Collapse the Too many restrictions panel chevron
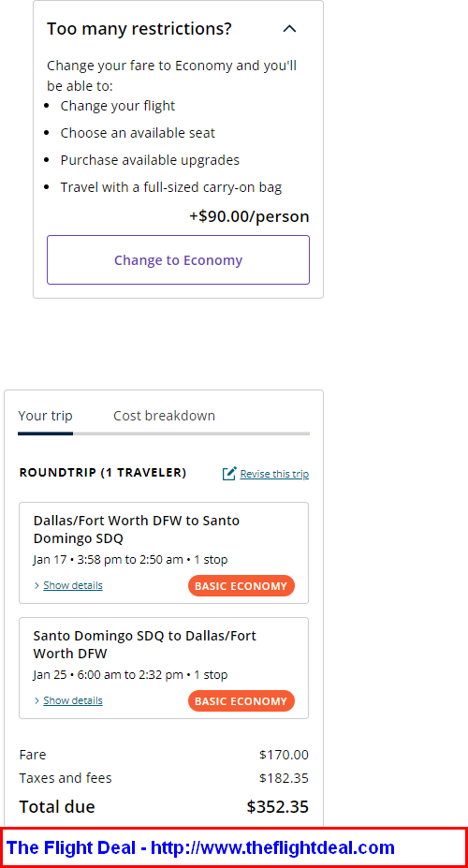This screenshot has height=868, width=468. coord(289,29)
